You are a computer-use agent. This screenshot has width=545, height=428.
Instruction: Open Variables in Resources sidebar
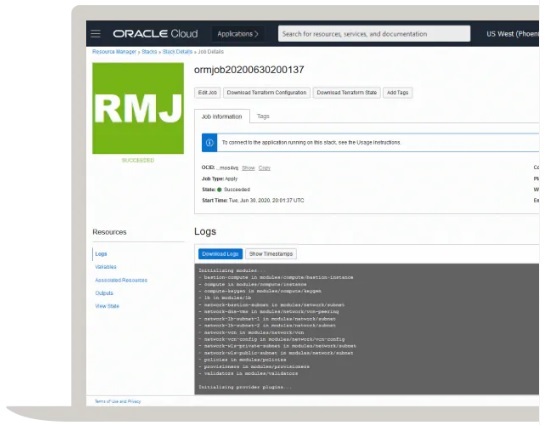106,267
